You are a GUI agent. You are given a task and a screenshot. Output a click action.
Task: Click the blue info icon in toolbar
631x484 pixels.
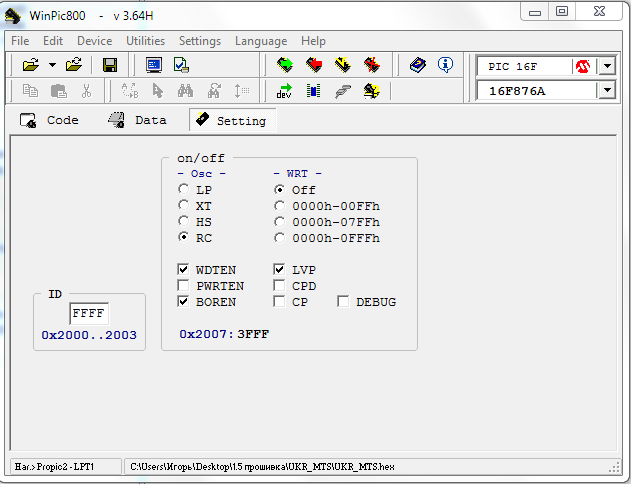(x=446, y=65)
